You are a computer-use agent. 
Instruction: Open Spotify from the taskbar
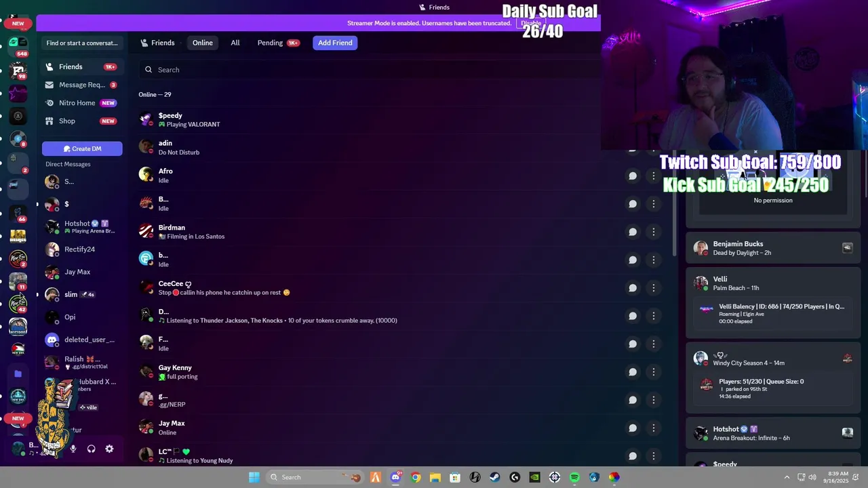point(574,477)
